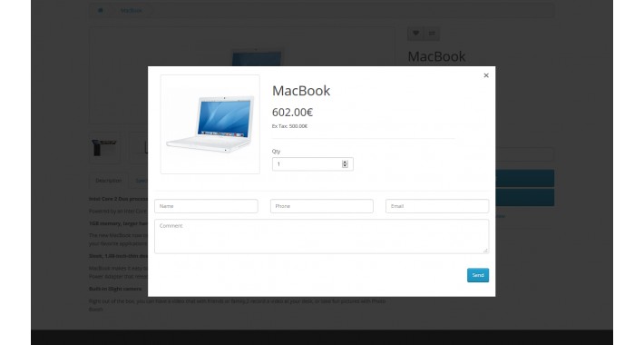Click the Ex Tax: 500.00€ text
Viewport: 644px width, 345px height.
coord(289,126)
